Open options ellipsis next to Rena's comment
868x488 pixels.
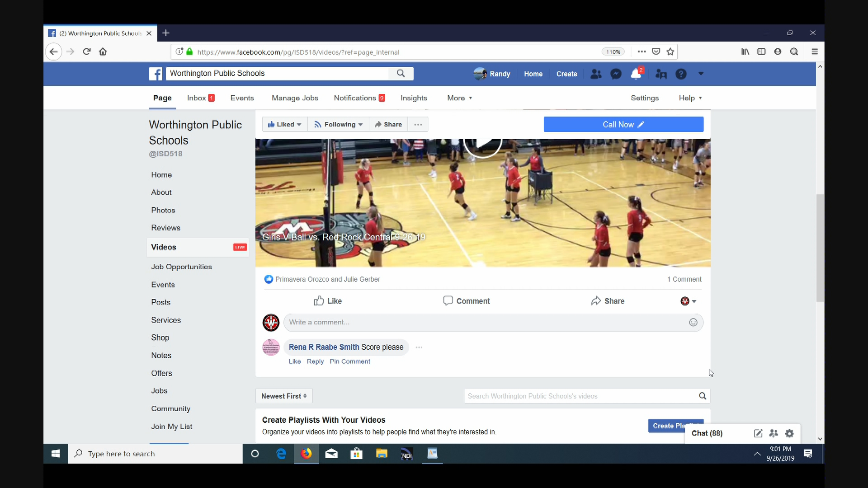419,347
